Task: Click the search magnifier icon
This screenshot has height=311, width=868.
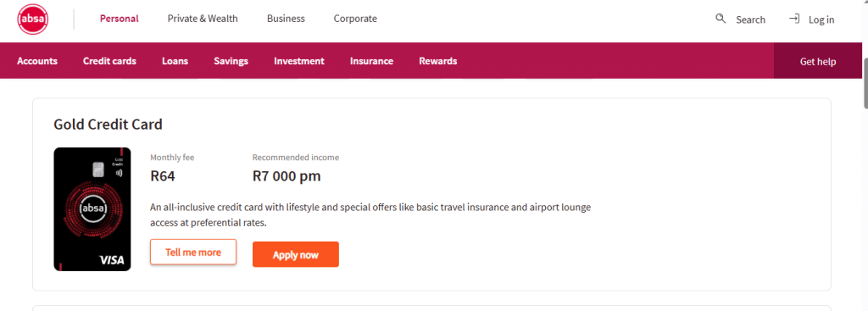Action: pyautogui.click(x=721, y=19)
